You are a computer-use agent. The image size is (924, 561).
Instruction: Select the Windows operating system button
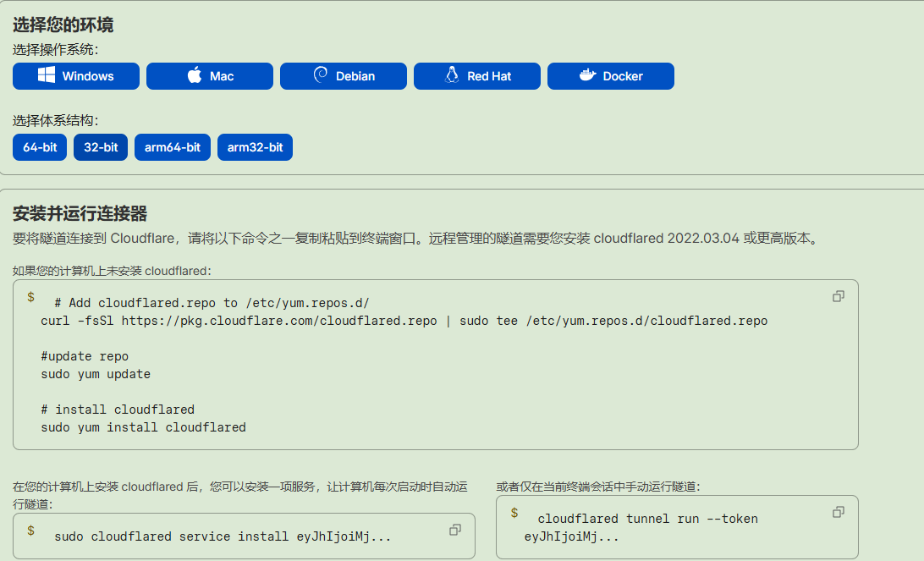pyautogui.click(x=76, y=76)
